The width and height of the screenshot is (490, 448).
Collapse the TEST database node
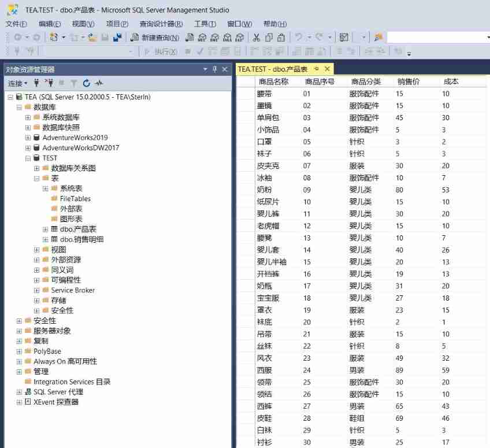[28, 158]
